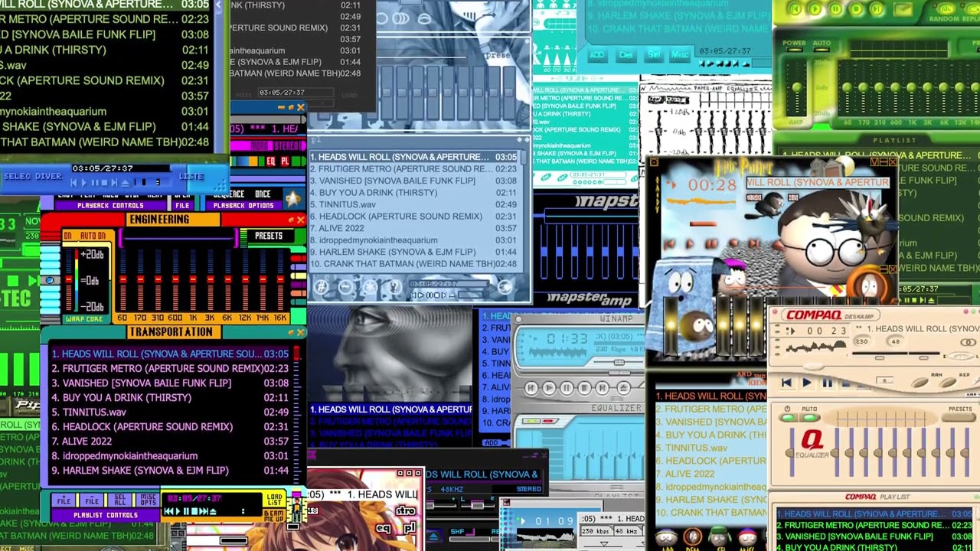The width and height of the screenshot is (980, 551).
Task: Select '10. CRANK THAT BATMAN' in the light-blue playlist
Action: click(x=413, y=264)
